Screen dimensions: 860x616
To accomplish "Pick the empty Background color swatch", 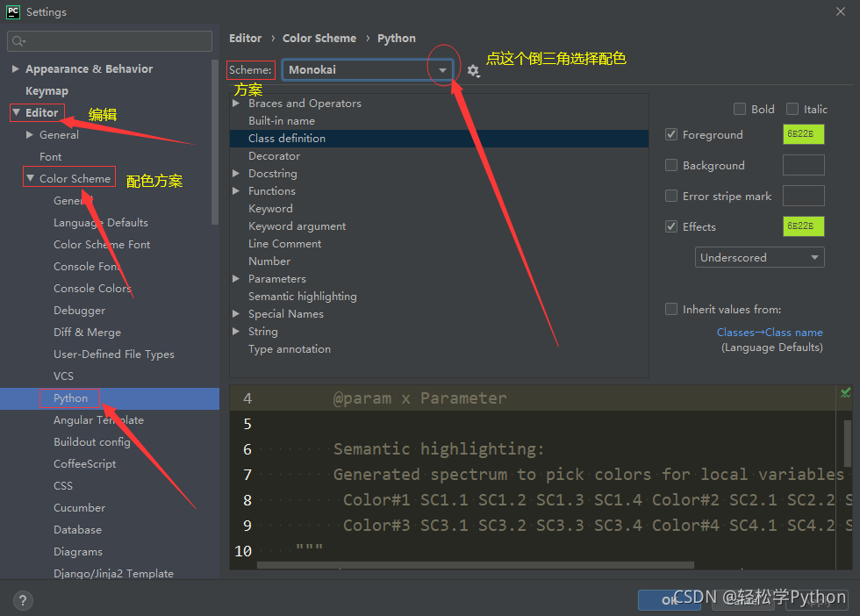I will coord(804,165).
